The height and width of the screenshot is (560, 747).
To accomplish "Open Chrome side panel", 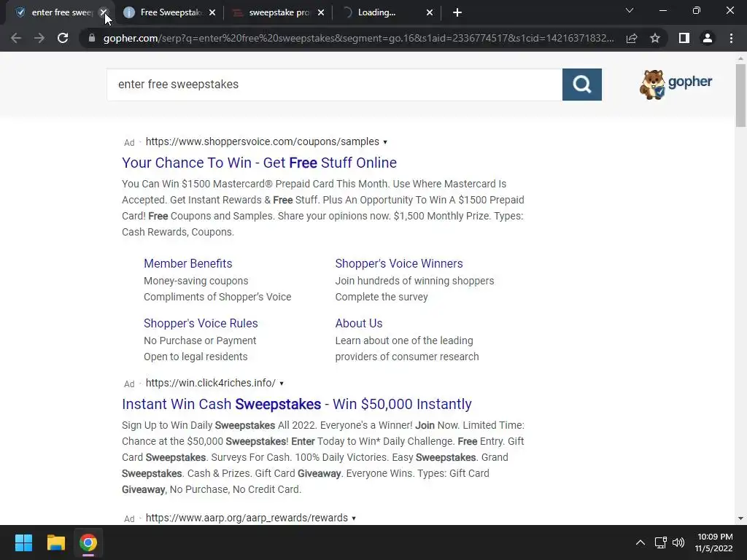I will click(684, 38).
